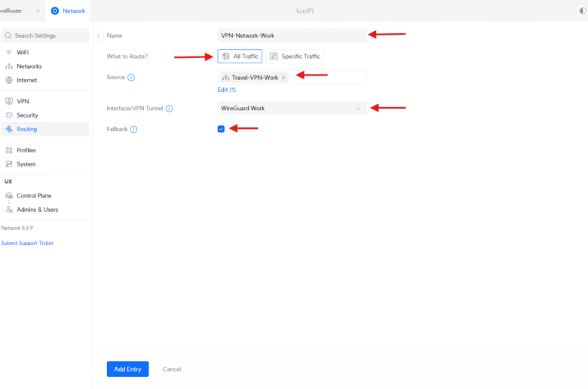Screen dimensions: 588x389
Task: Toggle the theme contrast icon
Action: (583, 11)
